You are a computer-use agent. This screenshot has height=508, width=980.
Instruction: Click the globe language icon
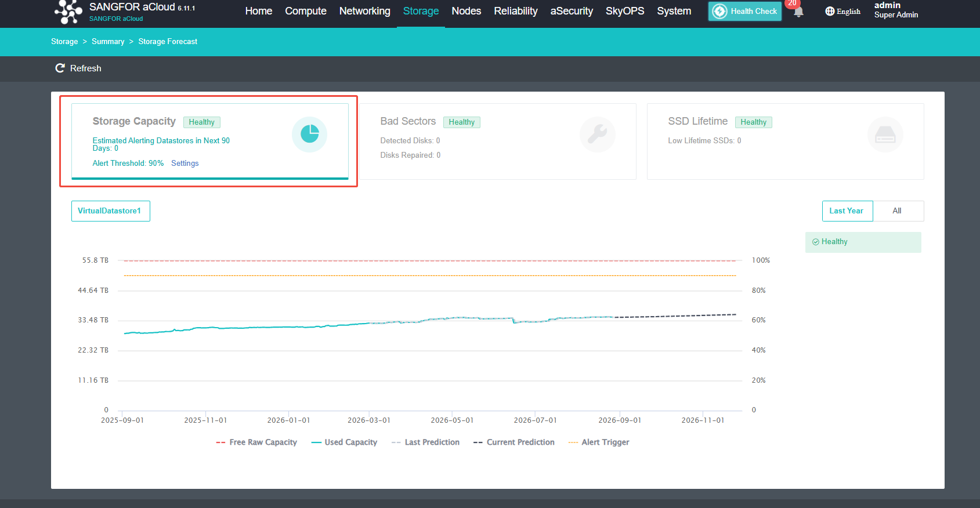tap(830, 11)
